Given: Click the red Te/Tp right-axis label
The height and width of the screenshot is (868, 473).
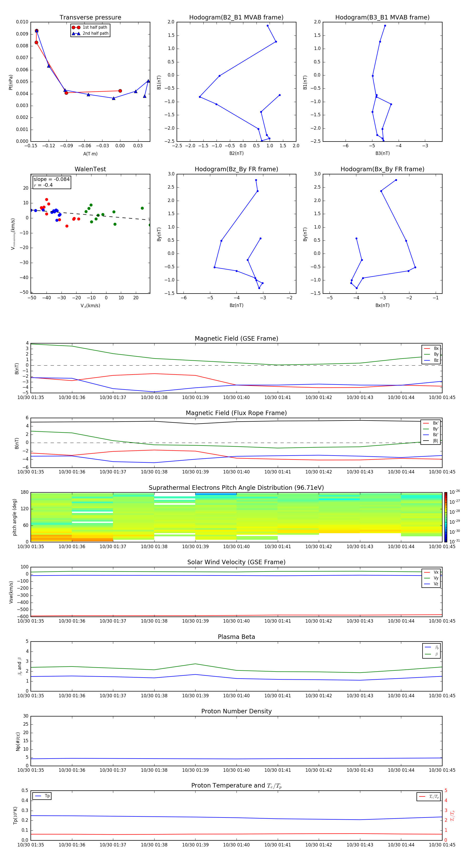Looking at the screenshot, I should pos(452,815).
